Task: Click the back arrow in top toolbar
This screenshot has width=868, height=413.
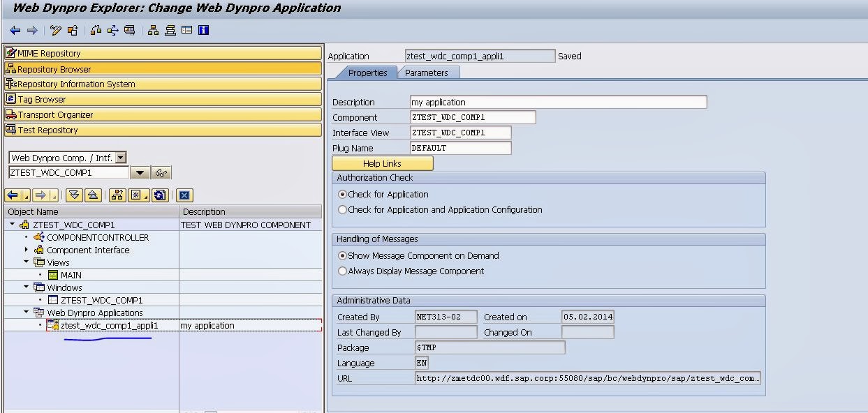Action: (15, 30)
